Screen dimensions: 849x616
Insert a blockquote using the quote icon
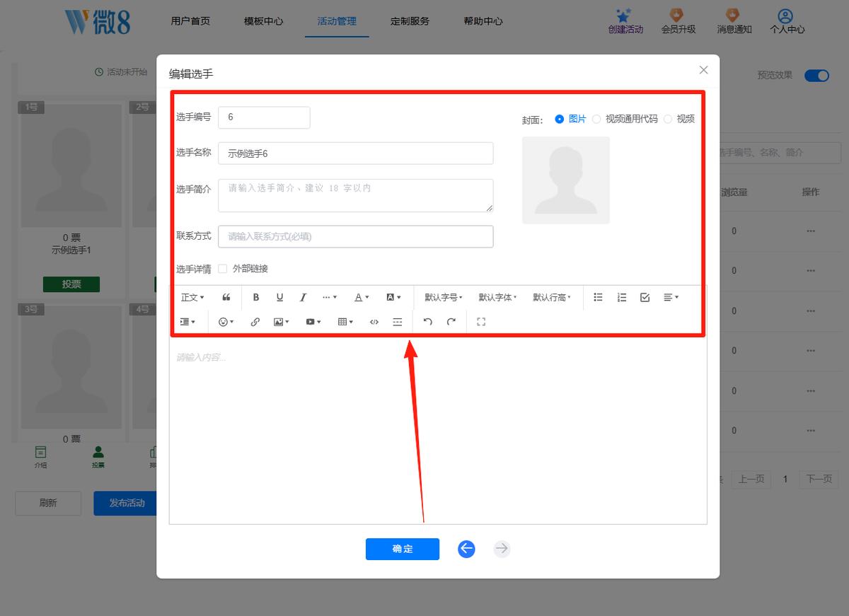coord(226,298)
